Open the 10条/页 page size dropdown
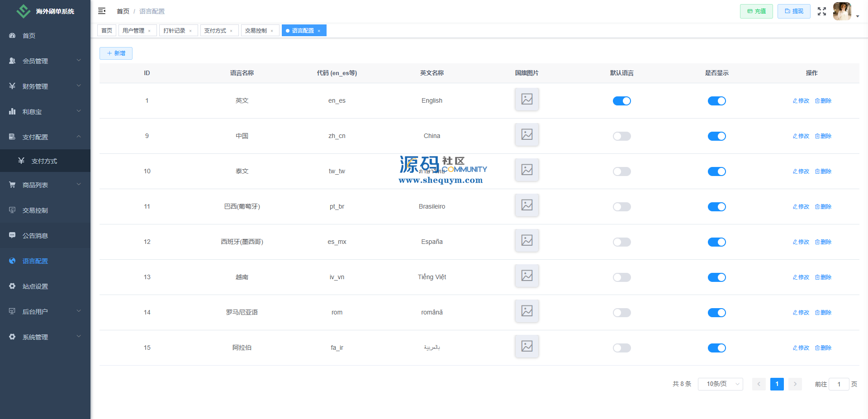 tap(720, 384)
